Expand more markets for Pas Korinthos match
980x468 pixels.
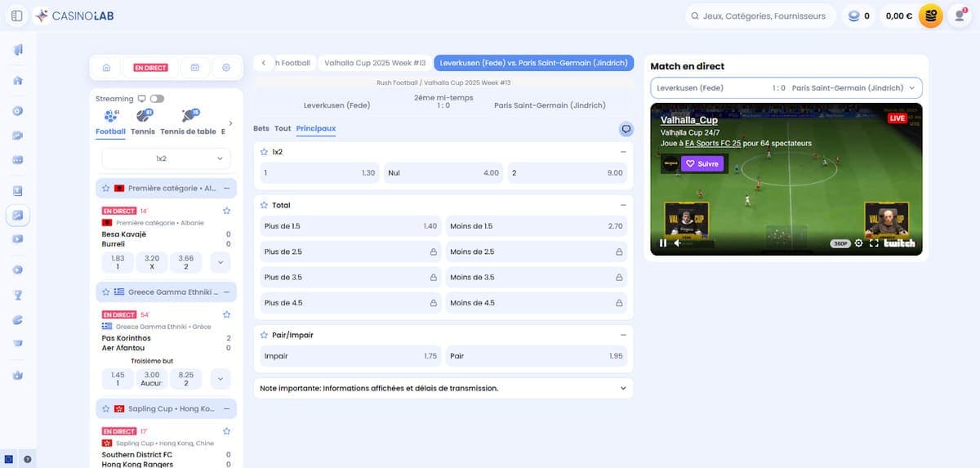[x=220, y=379]
